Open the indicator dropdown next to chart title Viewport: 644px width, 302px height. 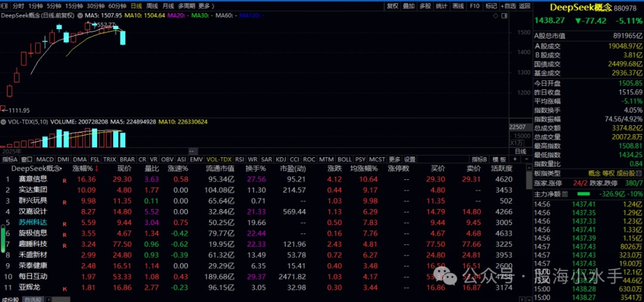79,15
